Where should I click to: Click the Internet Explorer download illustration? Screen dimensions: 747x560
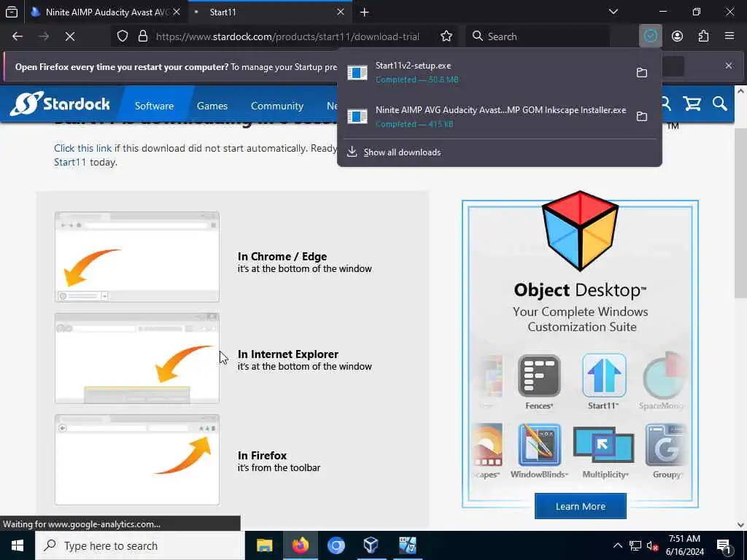point(136,358)
